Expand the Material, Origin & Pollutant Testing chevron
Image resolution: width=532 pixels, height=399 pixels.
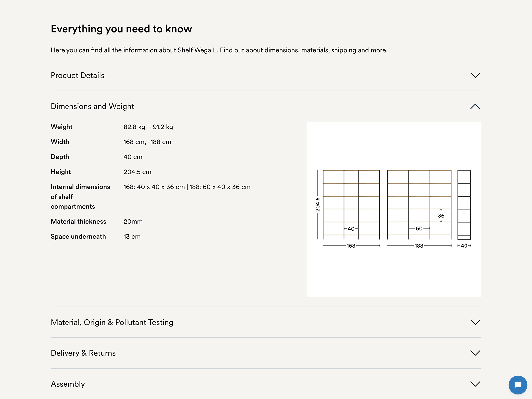tap(475, 322)
